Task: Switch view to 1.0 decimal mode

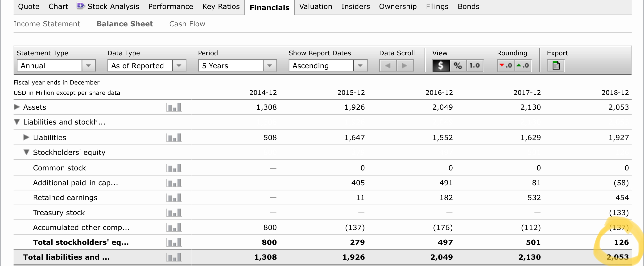Action: 475,66
